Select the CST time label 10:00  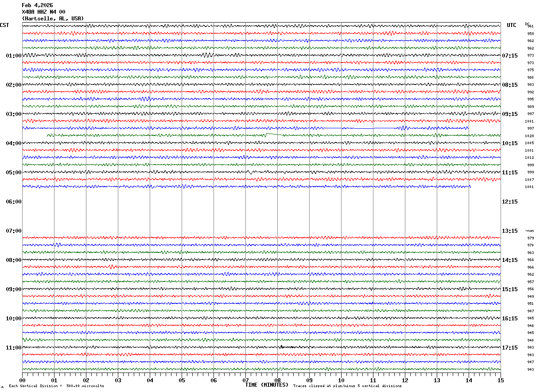[14, 319]
